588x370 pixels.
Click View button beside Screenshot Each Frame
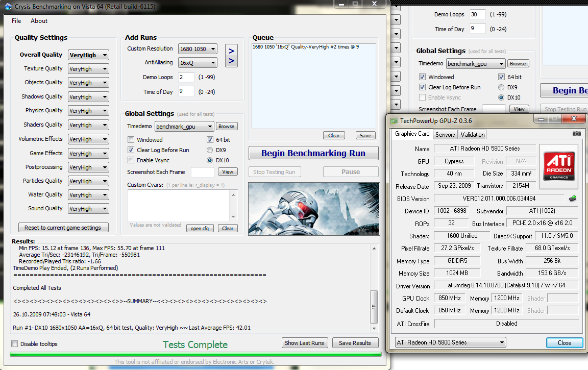pyautogui.click(x=228, y=171)
